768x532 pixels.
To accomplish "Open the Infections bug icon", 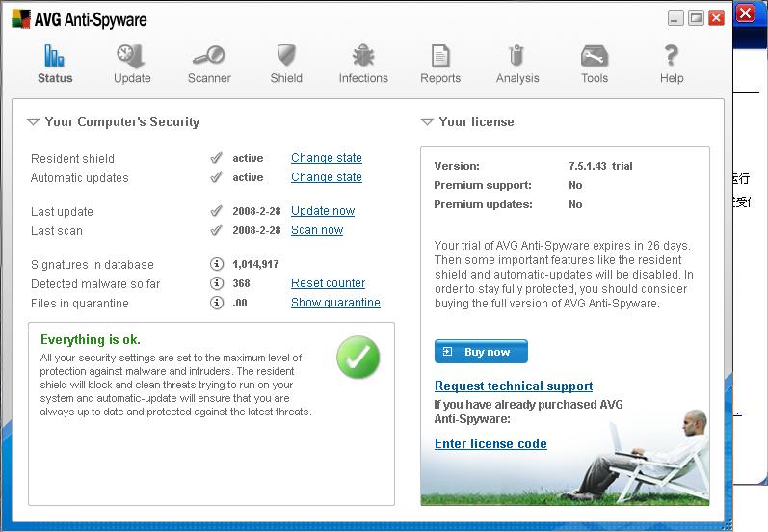I will [x=363, y=57].
